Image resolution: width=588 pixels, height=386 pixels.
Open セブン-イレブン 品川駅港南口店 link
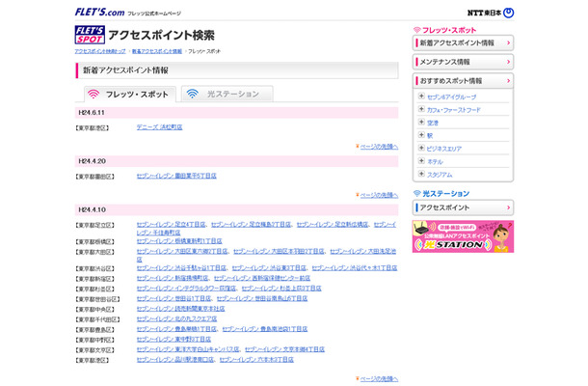click(x=175, y=359)
